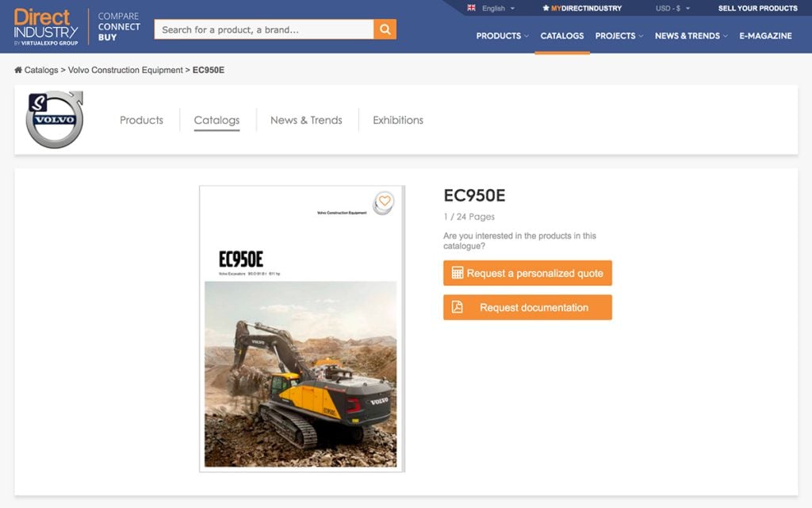Switch to the Exhibitions tab
This screenshot has height=508, width=812.
click(397, 120)
